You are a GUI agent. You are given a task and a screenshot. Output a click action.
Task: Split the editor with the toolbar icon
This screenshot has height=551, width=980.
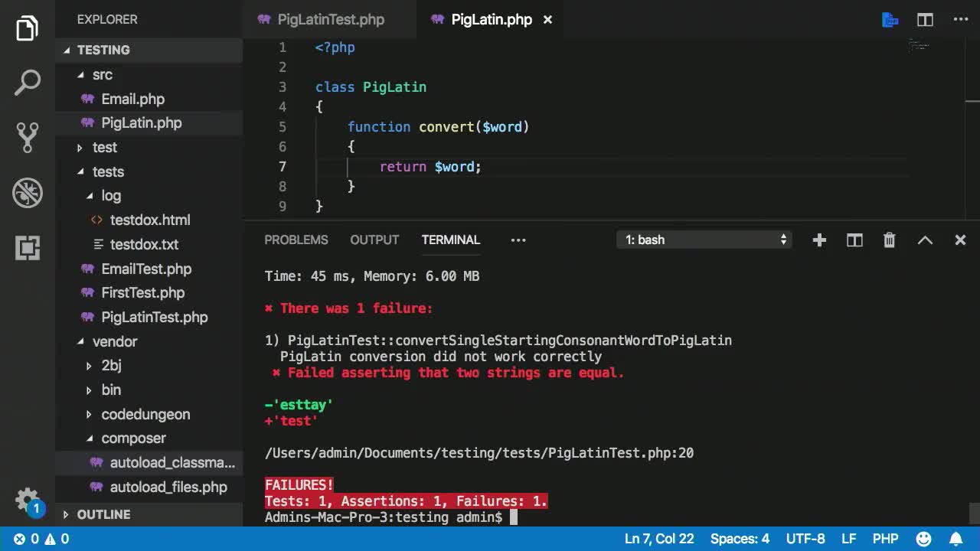pyautogui.click(x=925, y=19)
